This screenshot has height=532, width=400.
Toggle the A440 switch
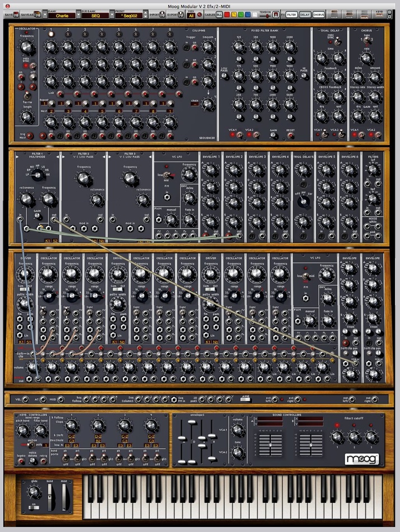[x=246, y=400]
